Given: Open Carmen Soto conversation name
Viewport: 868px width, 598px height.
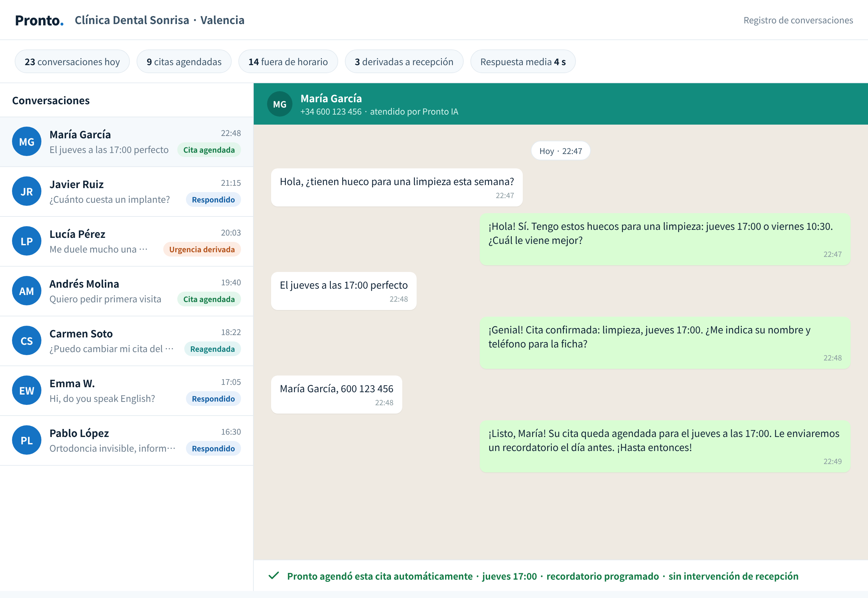Looking at the screenshot, I should coord(81,334).
